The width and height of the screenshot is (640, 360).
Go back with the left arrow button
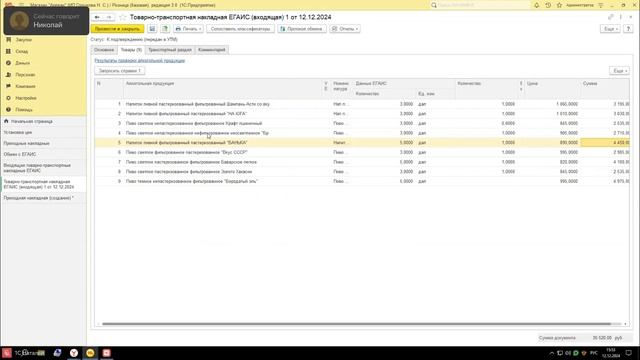click(97, 17)
